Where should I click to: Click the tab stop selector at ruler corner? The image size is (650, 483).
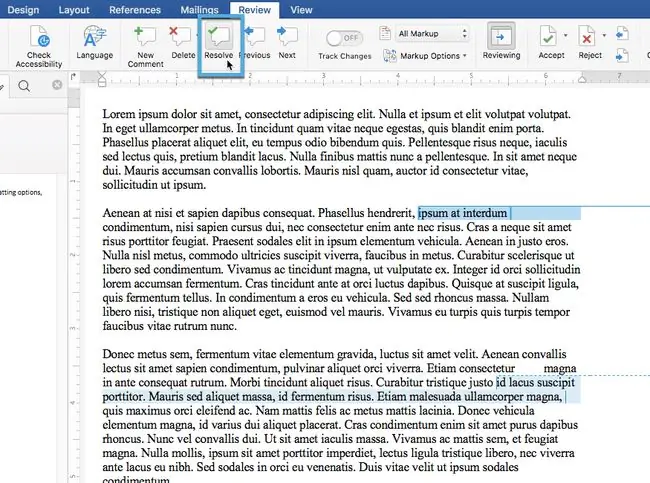tap(73, 77)
